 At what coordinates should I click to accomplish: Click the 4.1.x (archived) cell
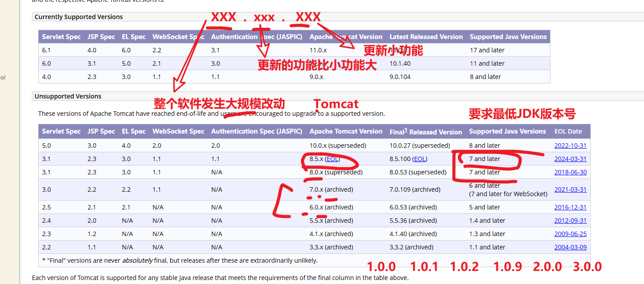coord(331,234)
